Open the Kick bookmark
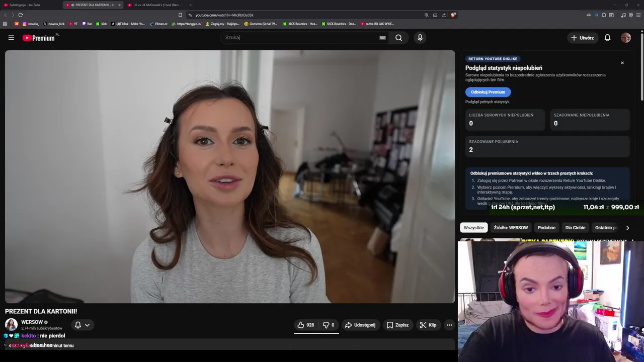 (x=101, y=24)
